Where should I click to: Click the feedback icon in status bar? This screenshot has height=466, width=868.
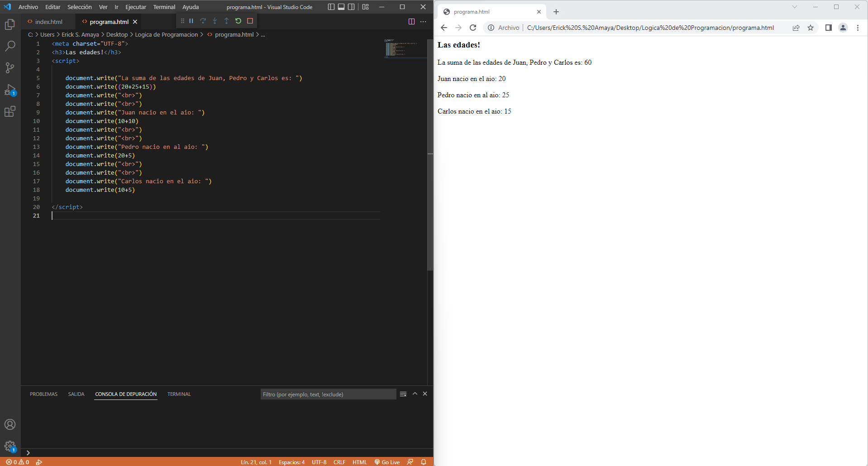tap(410, 462)
